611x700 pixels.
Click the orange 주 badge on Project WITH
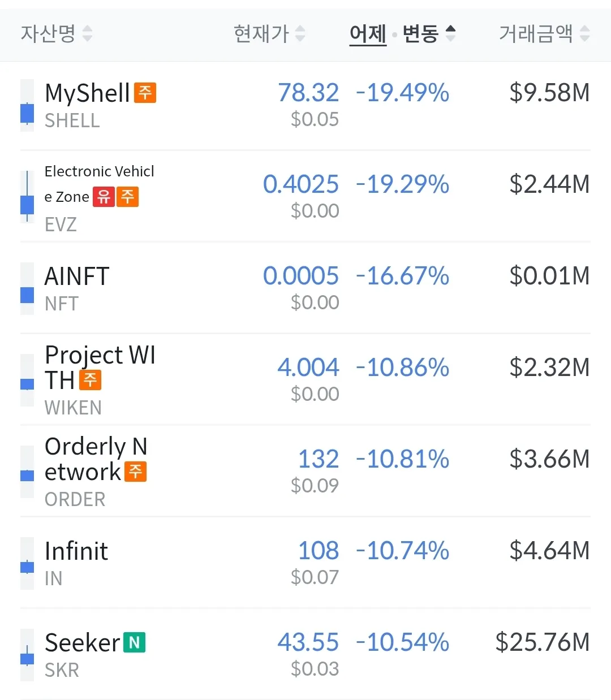[90, 380]
